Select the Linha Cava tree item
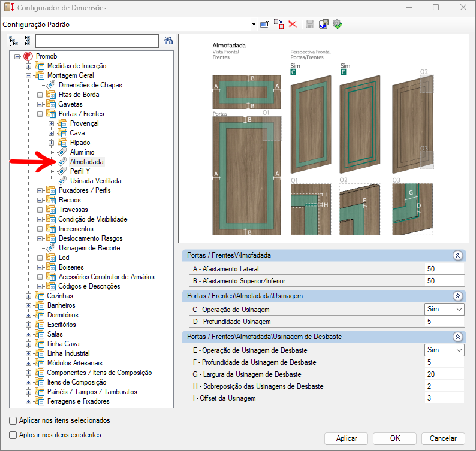Viewport: 476px width, 451px height. click(63, 344)
